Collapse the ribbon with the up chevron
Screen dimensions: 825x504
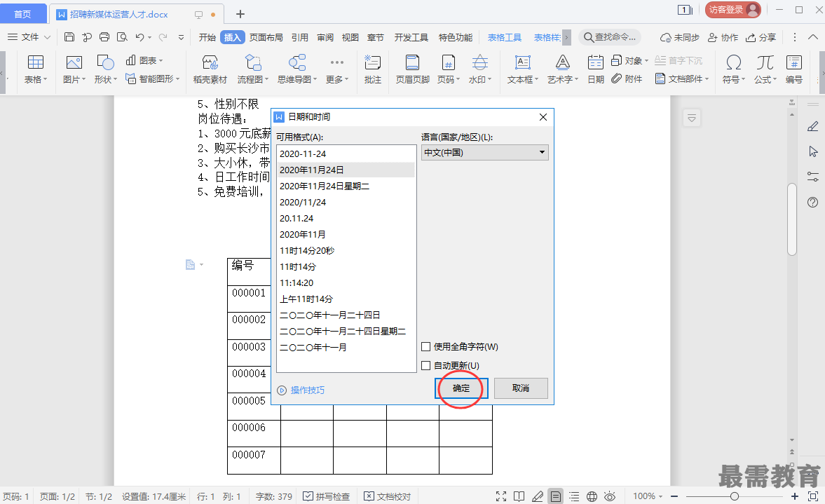pyautogui.click(x=812, y=37)
